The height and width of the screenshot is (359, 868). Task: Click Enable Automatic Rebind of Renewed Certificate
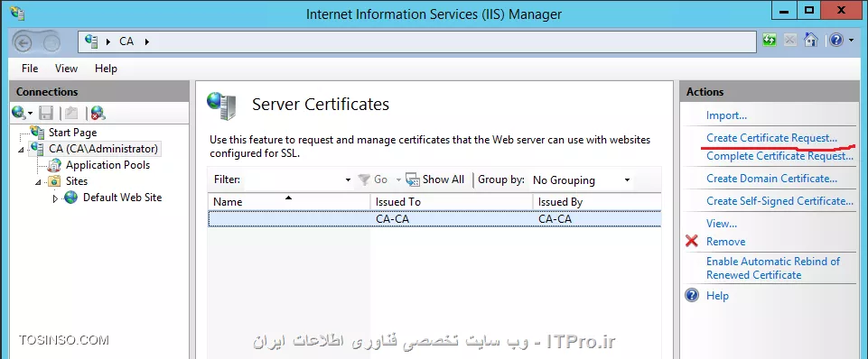773,268
